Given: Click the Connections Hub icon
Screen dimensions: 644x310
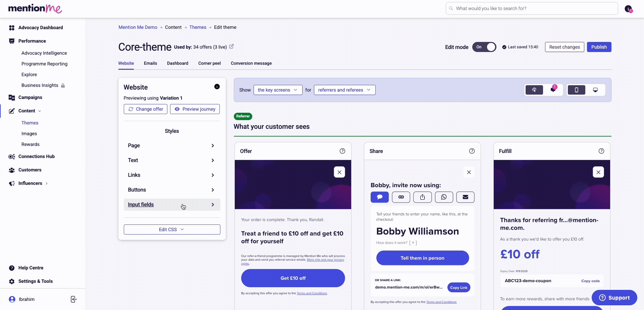Looking at the screenshot, I should [12, 157].
